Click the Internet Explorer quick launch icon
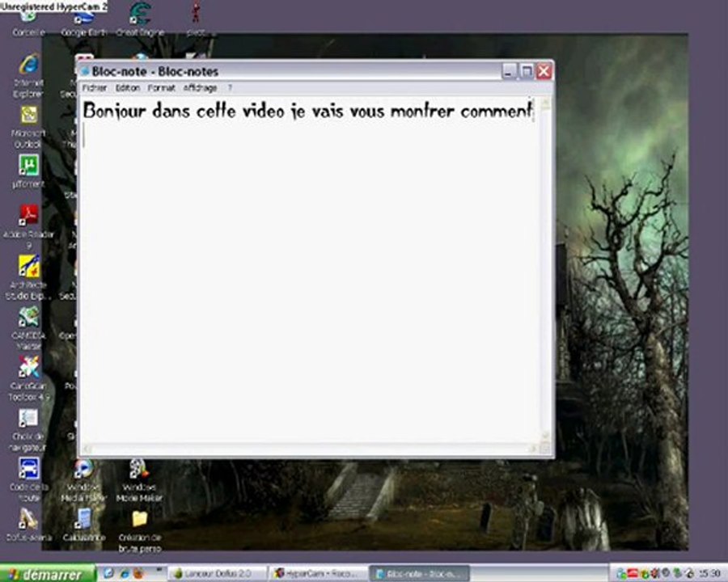Screen dimensions: 728x582 point(124,574)
